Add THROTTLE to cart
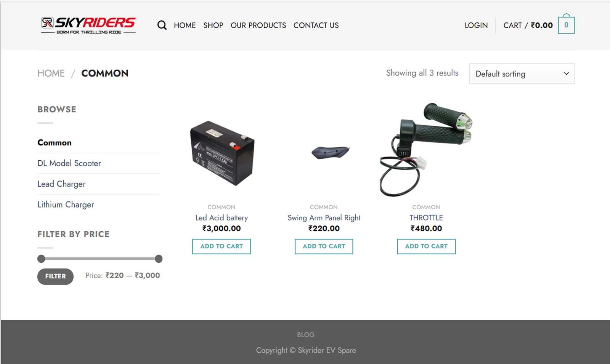 426,246
